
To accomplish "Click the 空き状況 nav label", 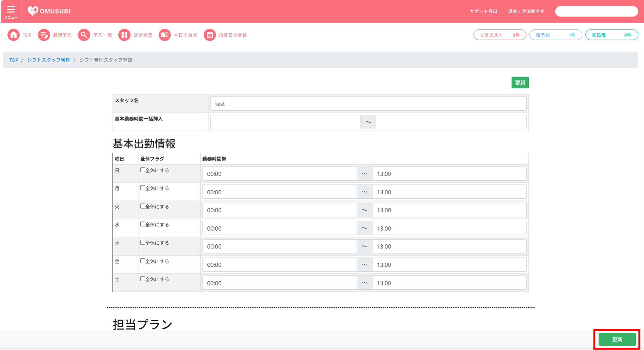I will [143, 35].
